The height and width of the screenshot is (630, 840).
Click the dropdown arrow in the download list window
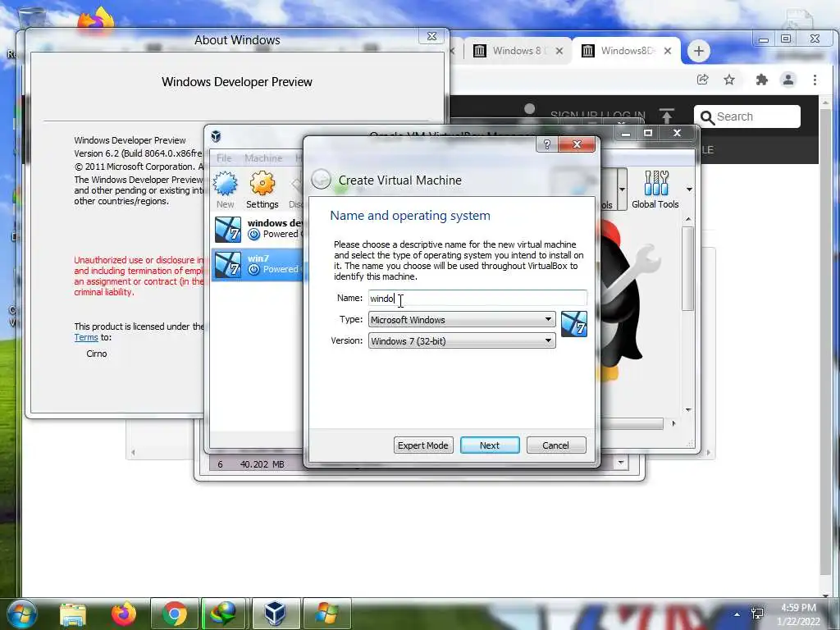(x=620, y=463)
